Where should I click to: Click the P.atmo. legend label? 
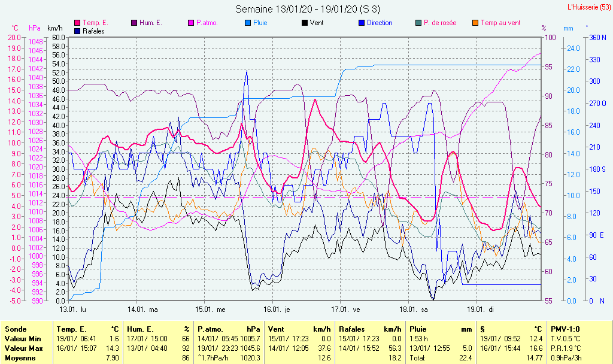pyautogui.click(x=207, y=23)
